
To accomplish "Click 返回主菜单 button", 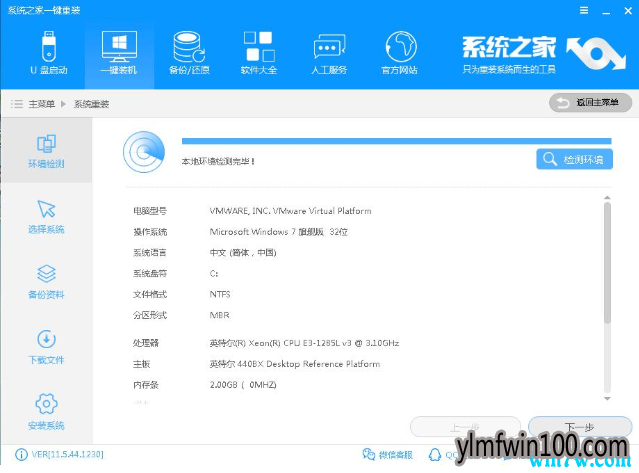I will pos(591,102).
